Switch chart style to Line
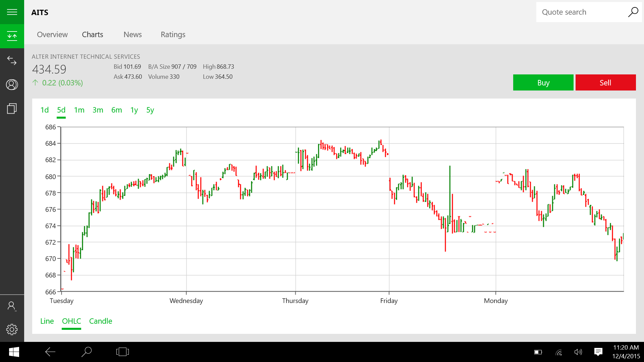644x362 pixels. click(x=47, y=321)
